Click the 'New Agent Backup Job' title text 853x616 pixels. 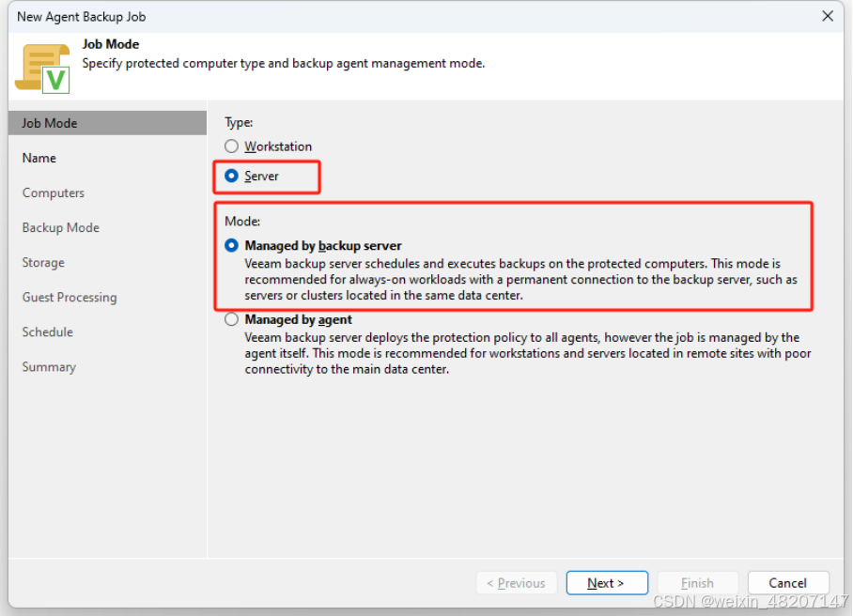point(82,17)
